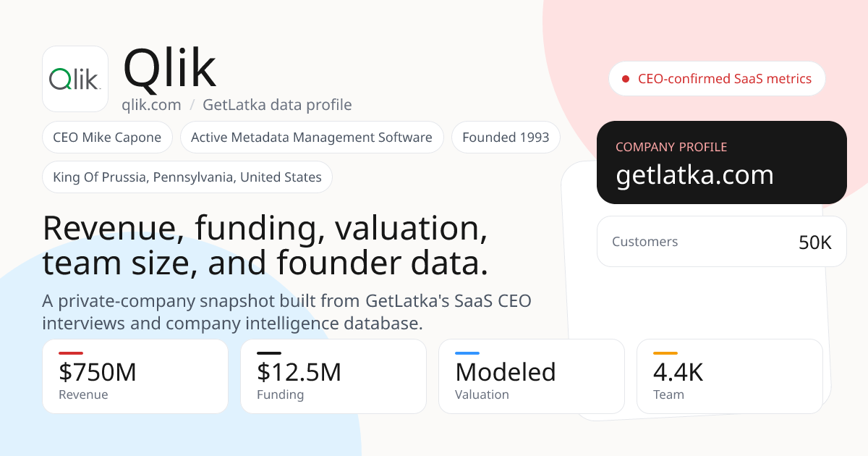This screenshot has width=868, height=456.
Task: Click the Qlik logo icon
Action: (x=75, y=79)
